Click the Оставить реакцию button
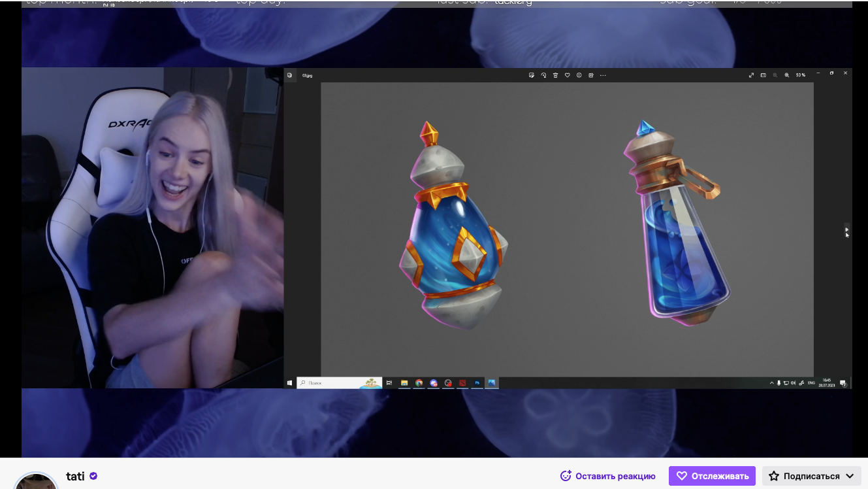The width and height of the screenshot is (868, 489). 607,476
